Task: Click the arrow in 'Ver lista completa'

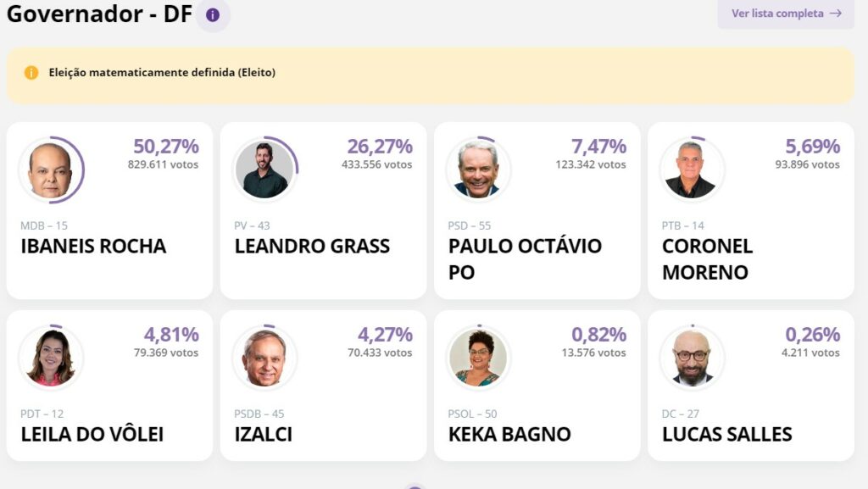Action: point(836,14)
